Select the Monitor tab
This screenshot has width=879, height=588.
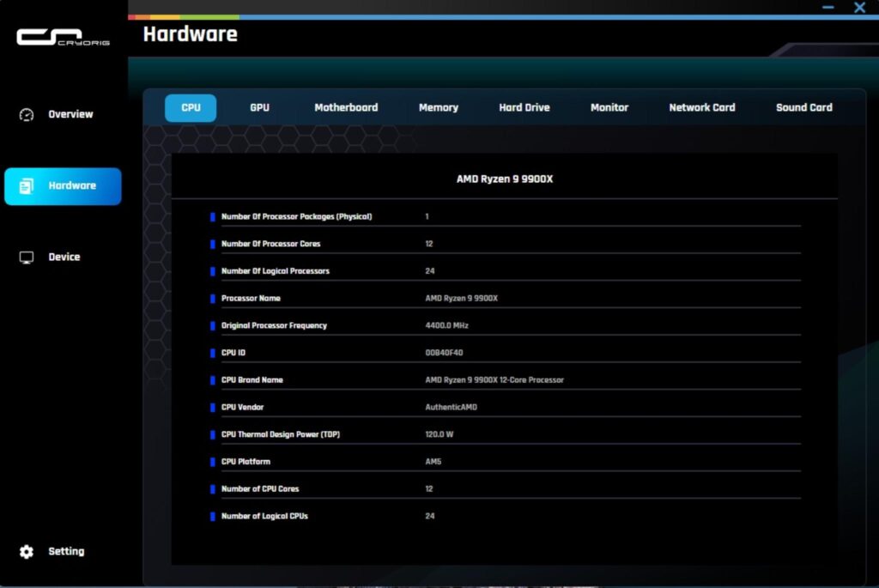609,107
